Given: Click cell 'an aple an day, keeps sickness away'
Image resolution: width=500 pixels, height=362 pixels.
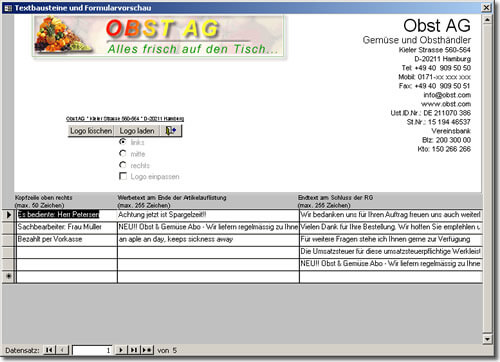Looking at the screenshot, I should pyautogui.click(x=208, y=239).
